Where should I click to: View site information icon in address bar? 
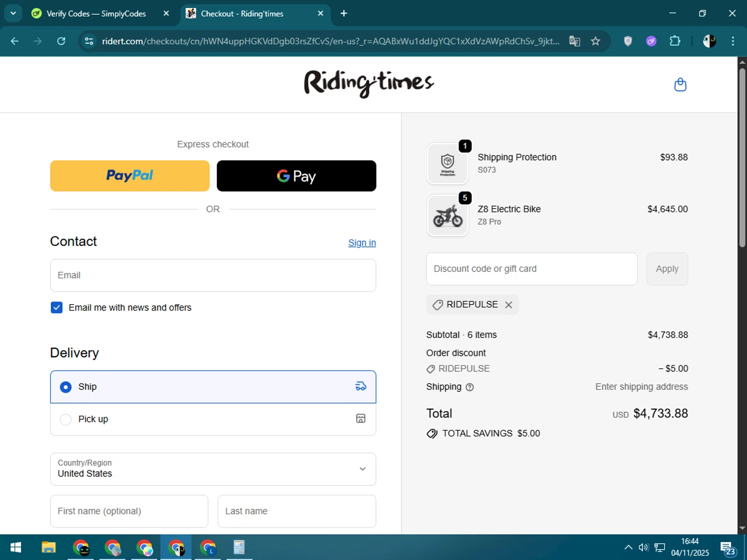coord(89,41)
